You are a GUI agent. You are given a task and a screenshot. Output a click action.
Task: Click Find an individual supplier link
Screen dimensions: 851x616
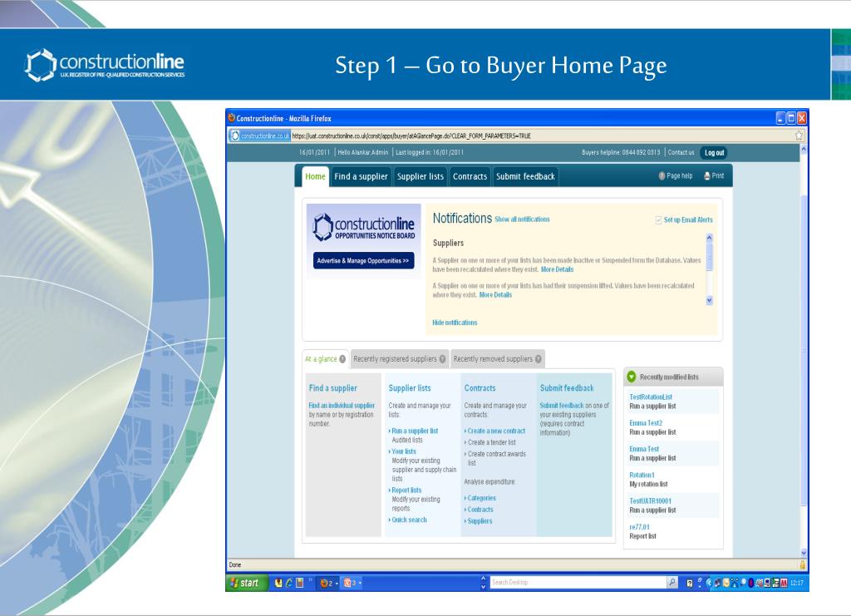pos(342,406)
